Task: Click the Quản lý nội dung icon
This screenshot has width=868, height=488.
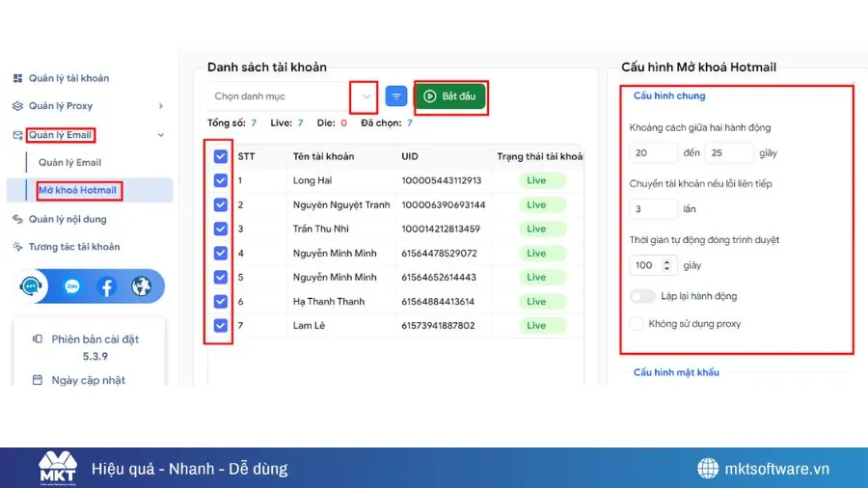Action: [x=17, y=219]
